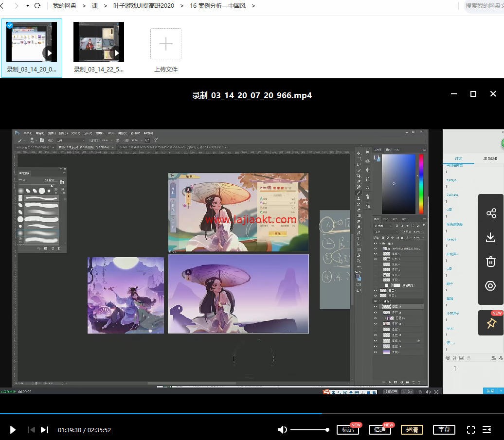
Task: Select the Zoom magnifier tool in Photoshop
Action: point(359,261)
